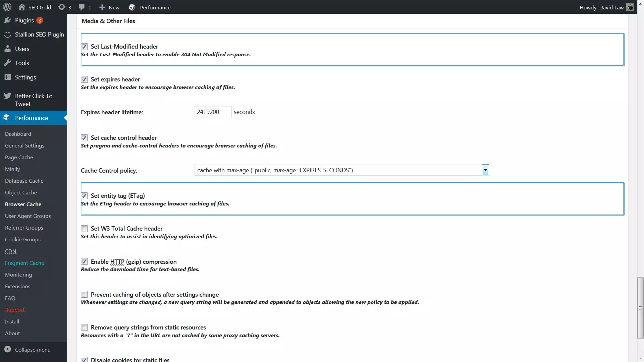The image size is (644, 362).
Task: Uncheck Set Last-Modified header checkbox
Action: pyautogui.click(x=84, y=47)
